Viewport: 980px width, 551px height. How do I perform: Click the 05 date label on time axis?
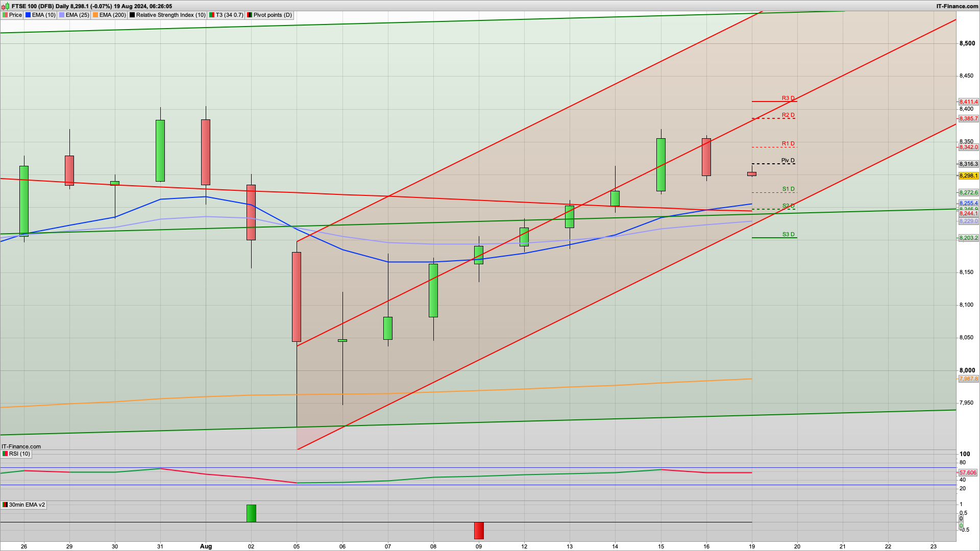coord(297,546)
